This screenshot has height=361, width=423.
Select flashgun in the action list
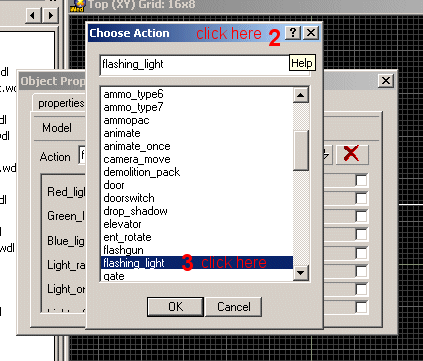[197, 250]
